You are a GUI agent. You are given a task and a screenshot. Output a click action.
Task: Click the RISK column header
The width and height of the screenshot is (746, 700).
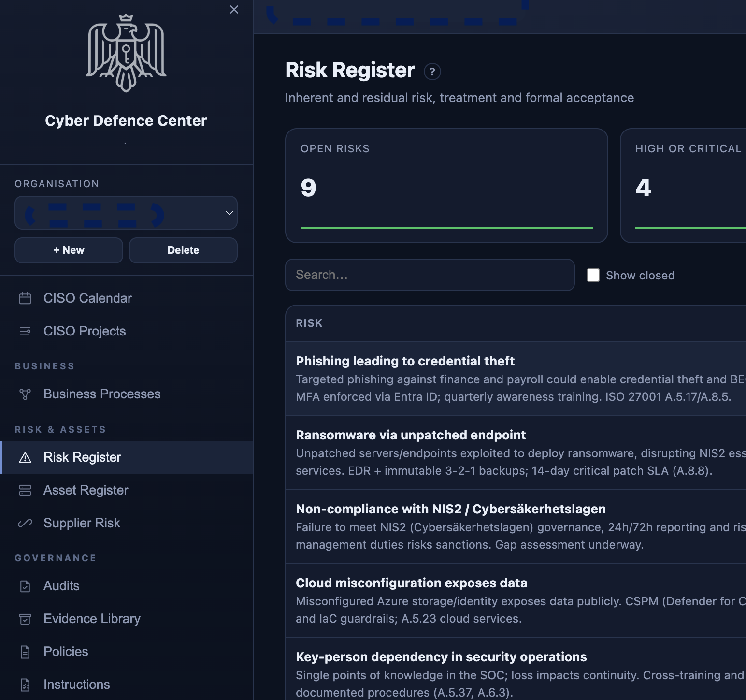[309, 323]
